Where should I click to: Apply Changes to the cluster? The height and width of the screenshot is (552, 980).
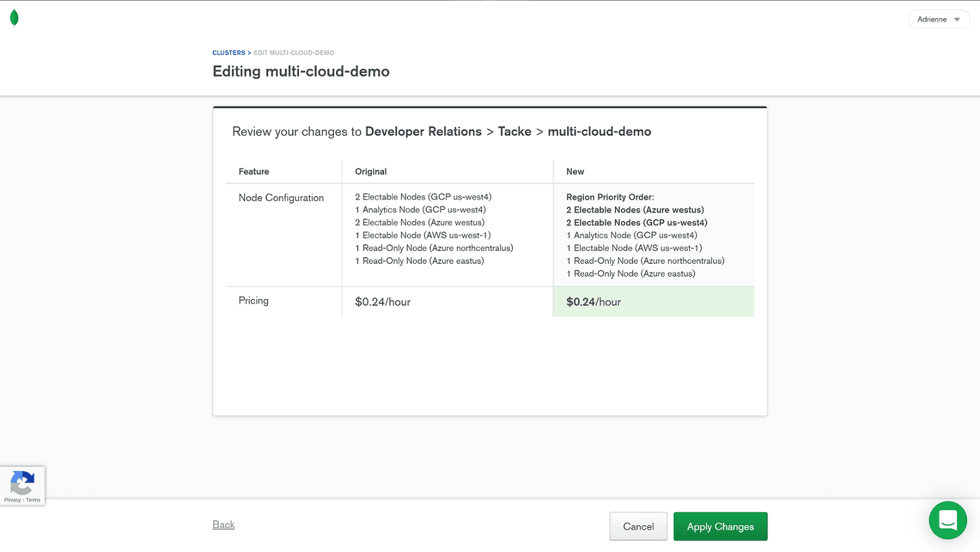click(720, 526)
